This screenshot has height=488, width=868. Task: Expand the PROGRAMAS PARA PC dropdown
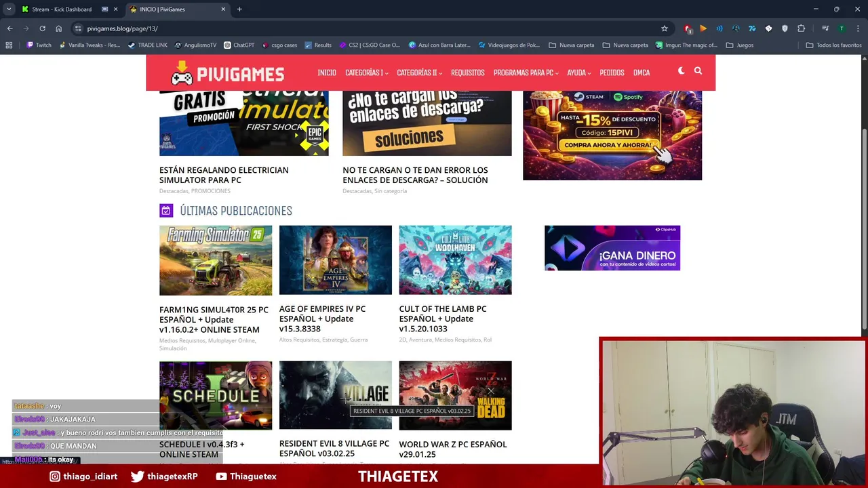pos(526,73)
